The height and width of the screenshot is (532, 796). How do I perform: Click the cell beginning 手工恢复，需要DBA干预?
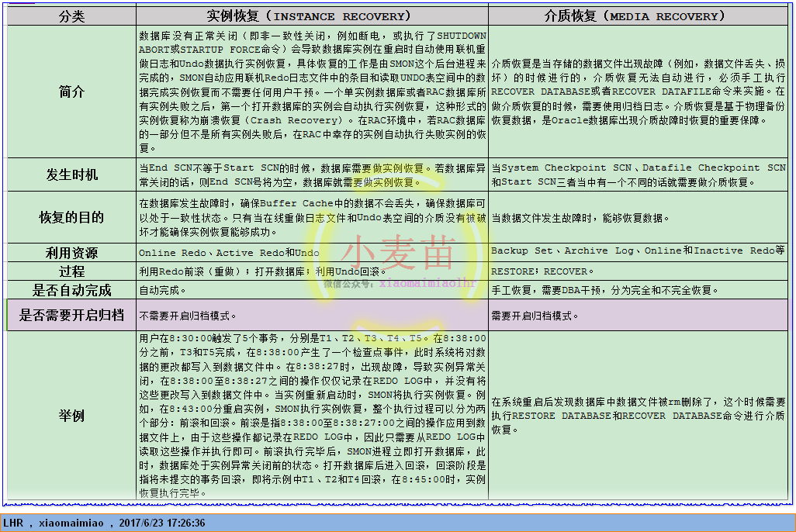click(639, 290)
